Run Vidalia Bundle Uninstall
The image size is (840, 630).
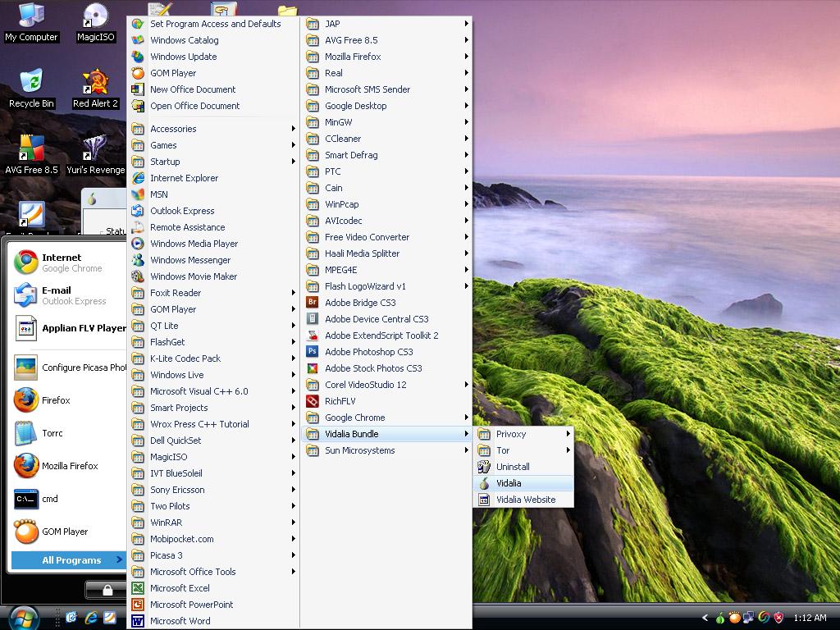pyautogui.click(x=523, y=467)
